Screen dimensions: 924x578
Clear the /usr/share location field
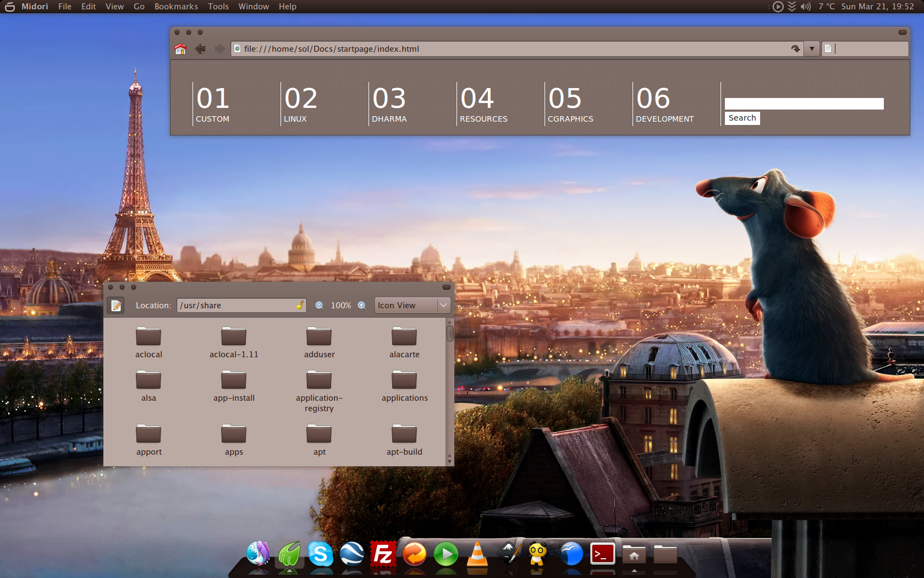click(x=300, y=306)
